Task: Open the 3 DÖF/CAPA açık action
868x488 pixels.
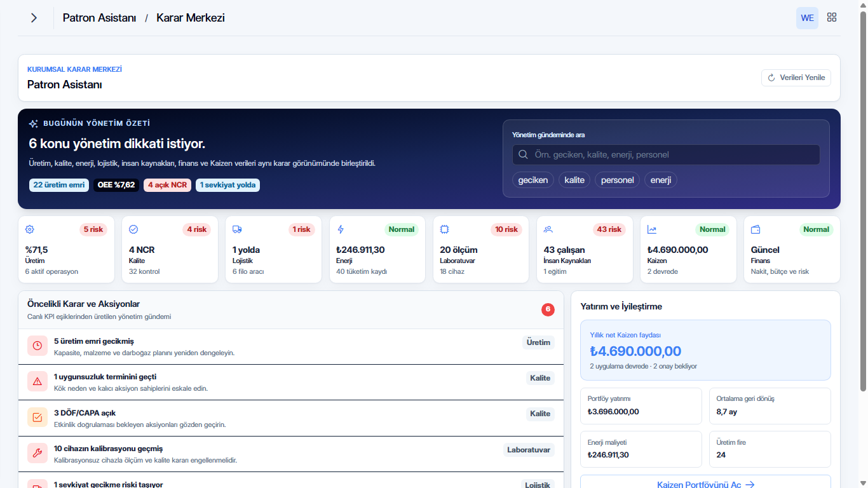Action: click(x=291, y=418)
